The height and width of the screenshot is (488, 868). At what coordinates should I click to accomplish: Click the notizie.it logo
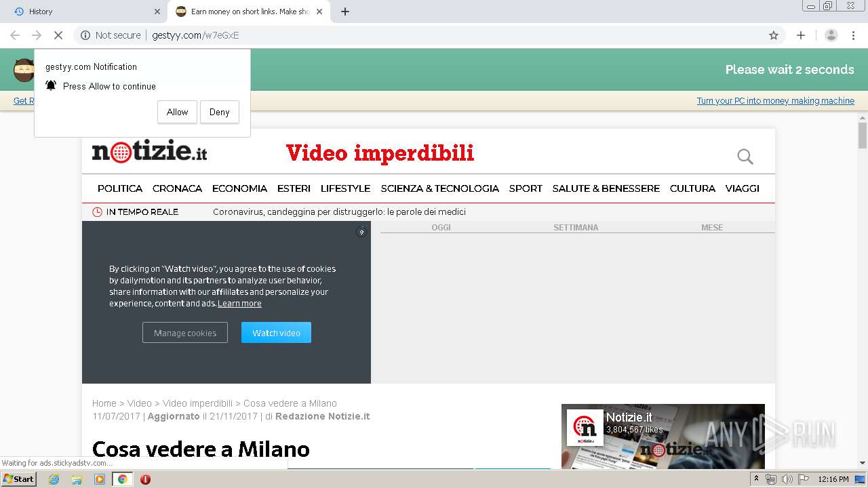149,152
